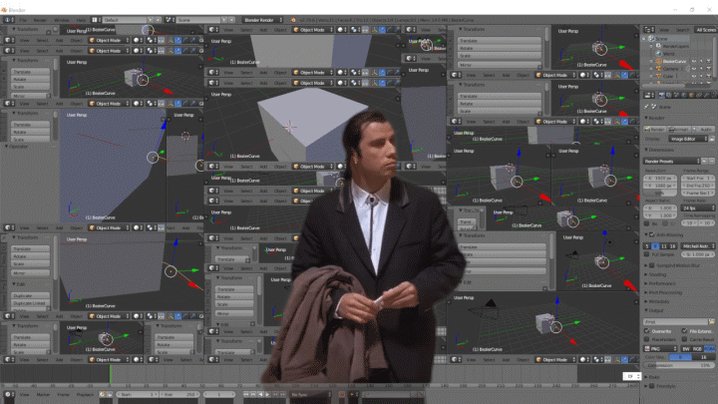Adjust the resolution percentage slider
Image resolution: width=718 pixels, height=404 pixels.
(x=660, y=193)
